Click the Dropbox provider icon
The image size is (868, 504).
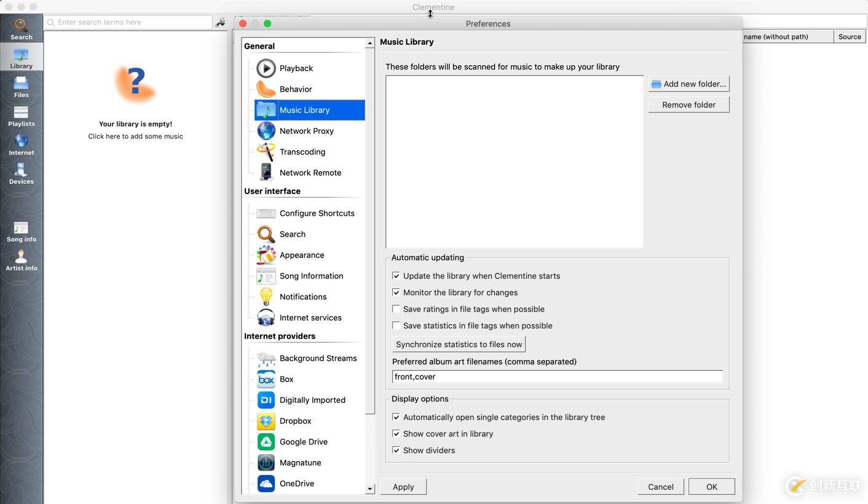point(266,421)
